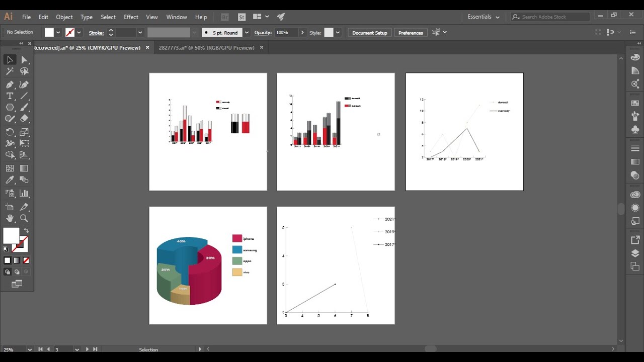Open the fill color dropdown arrow
This screenshot has height=362, width=644.
click(58, 33)
